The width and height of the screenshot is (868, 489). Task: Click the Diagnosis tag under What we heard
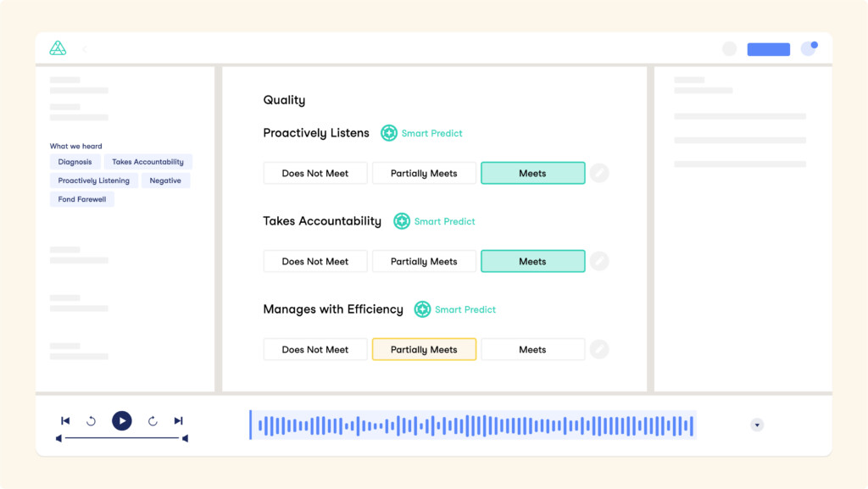[75, 161]
